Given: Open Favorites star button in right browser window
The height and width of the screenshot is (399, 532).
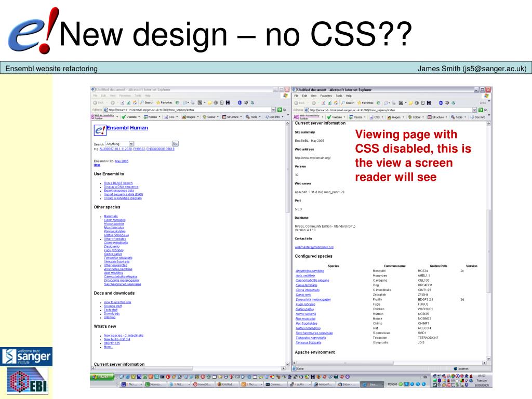Looking at the screenshot, I should pos(365,103).
